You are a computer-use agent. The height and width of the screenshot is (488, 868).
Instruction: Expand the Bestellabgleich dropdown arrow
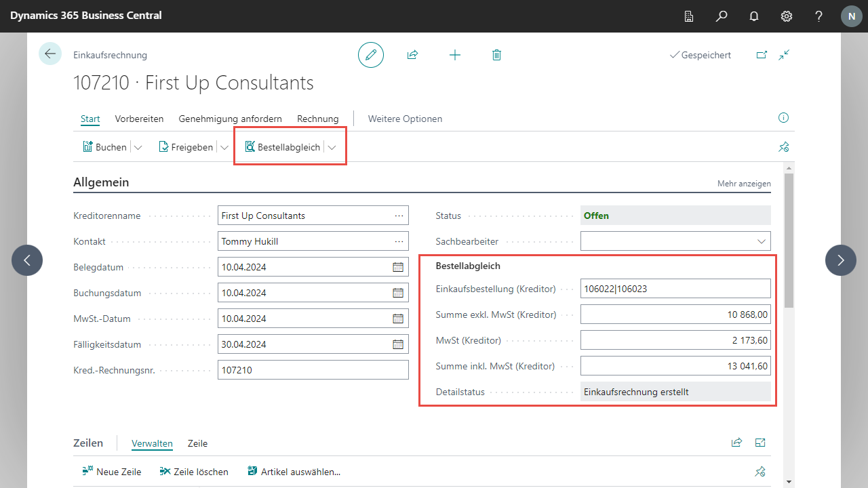[332, 147]
